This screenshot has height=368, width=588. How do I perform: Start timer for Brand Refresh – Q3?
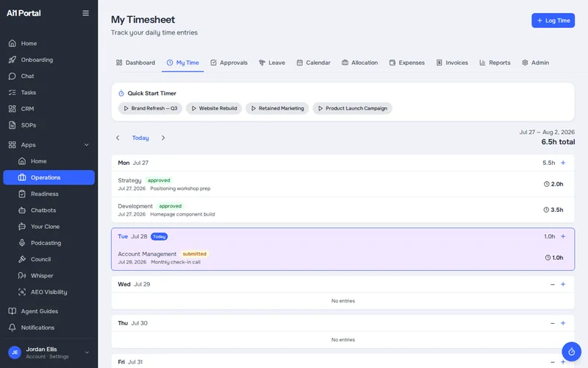151,108
